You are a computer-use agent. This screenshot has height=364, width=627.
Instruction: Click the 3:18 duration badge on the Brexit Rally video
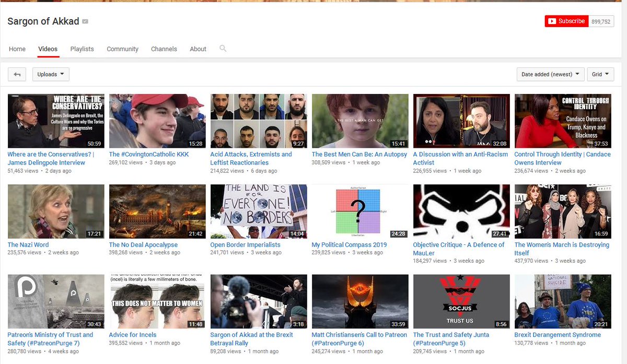pyautogui.click(x=299, y=324)
